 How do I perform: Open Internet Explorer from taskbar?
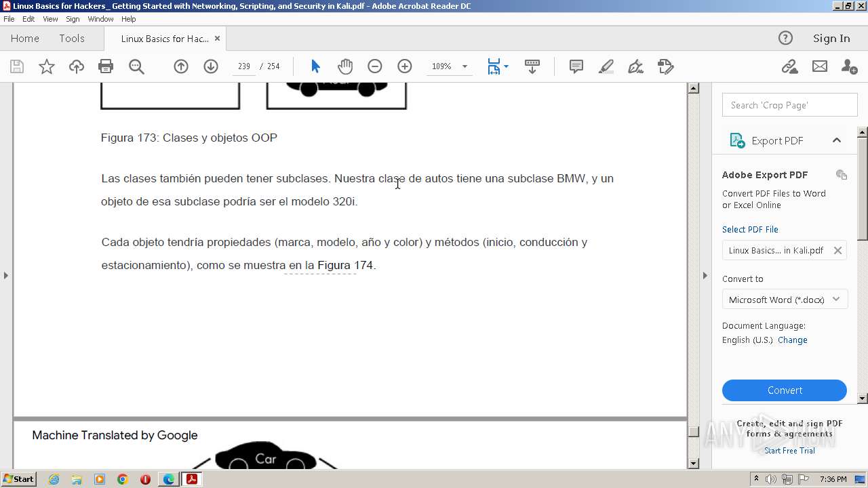(54, 479)
